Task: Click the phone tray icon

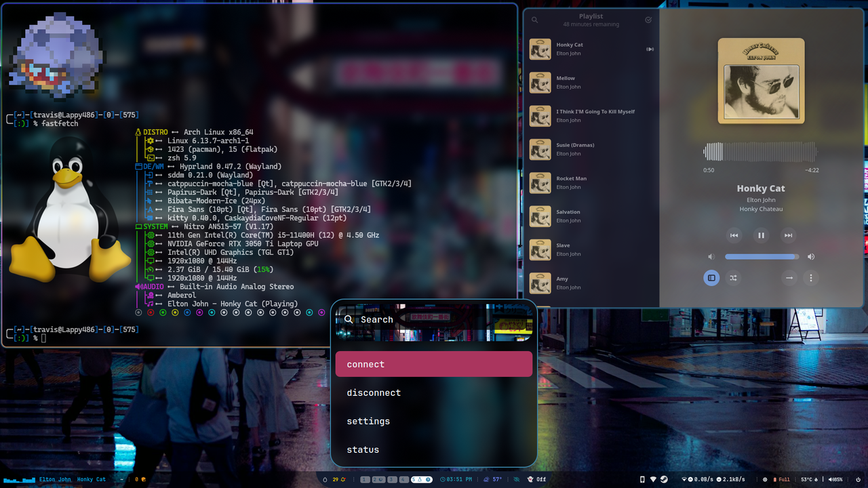Action: click(x=642, y=479)
